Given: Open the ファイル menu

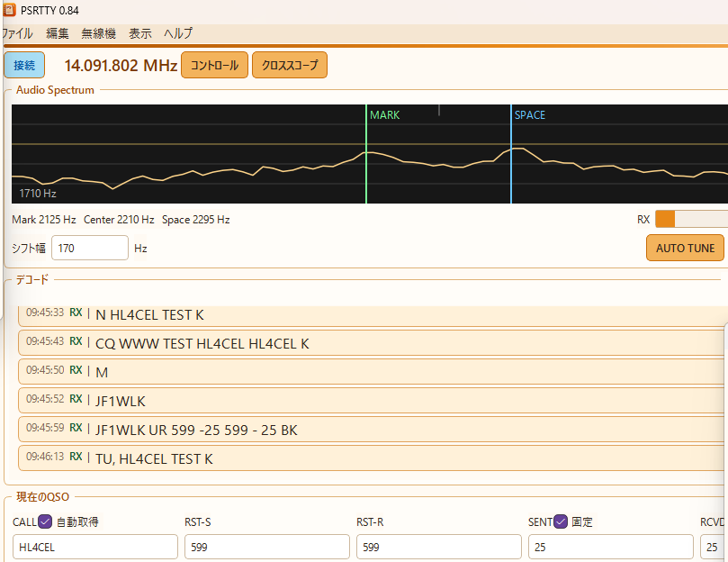Looking at the screenshot, I should coord(17,33).
